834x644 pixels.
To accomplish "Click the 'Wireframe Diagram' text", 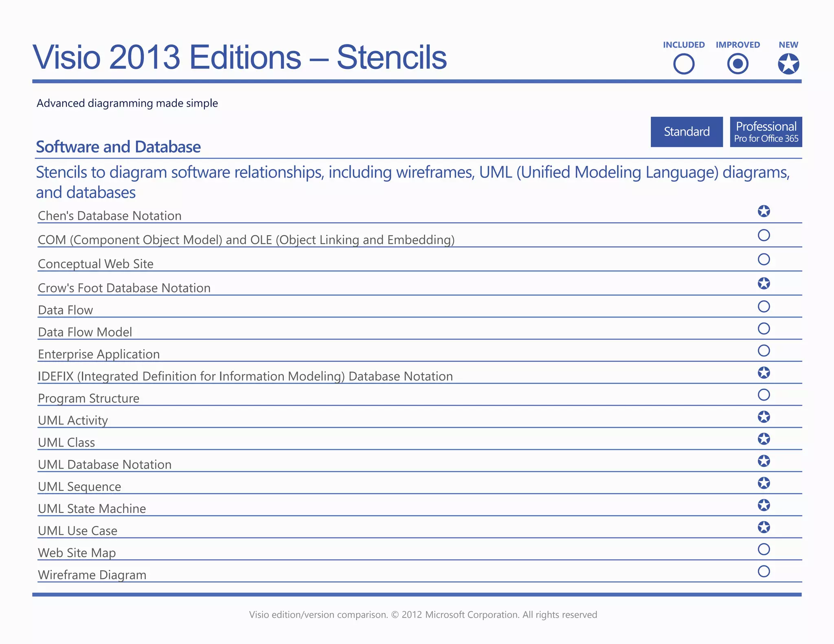I will click(x=92, y=575).
